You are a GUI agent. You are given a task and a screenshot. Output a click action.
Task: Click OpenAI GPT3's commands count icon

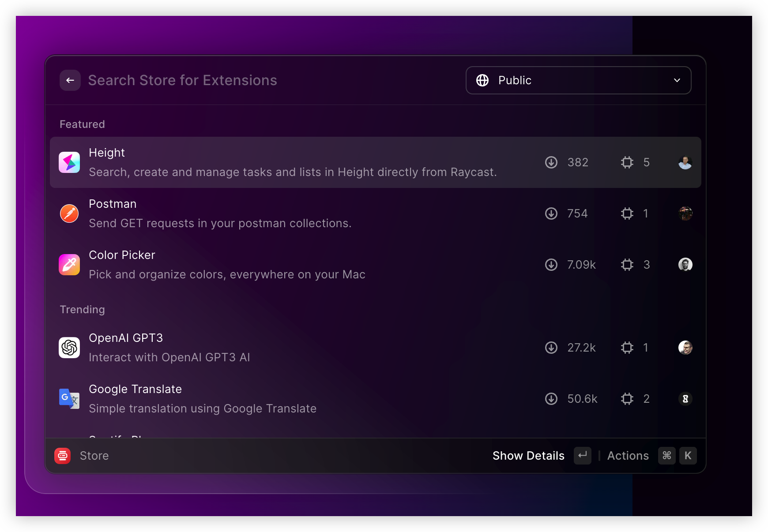click(627, 348)
